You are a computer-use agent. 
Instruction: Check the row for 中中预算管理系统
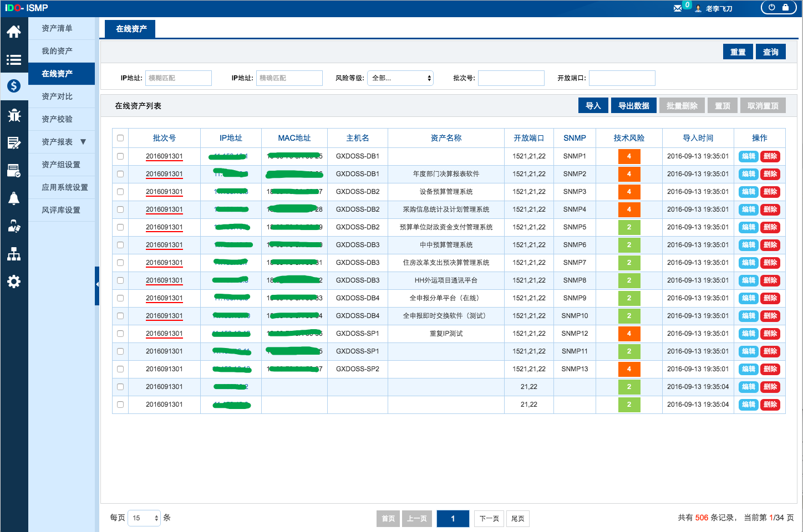120,245
